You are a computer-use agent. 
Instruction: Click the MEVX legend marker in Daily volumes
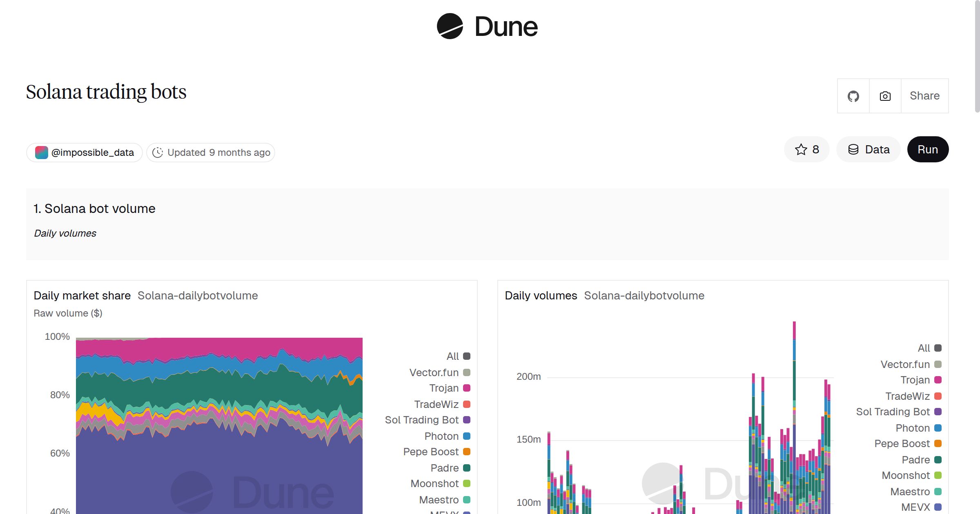938,507
